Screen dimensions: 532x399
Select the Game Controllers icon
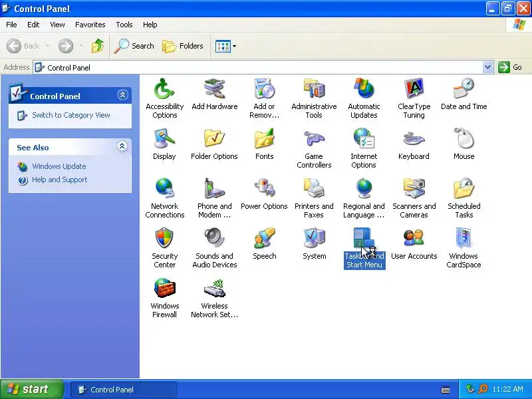tap(314, 138)
